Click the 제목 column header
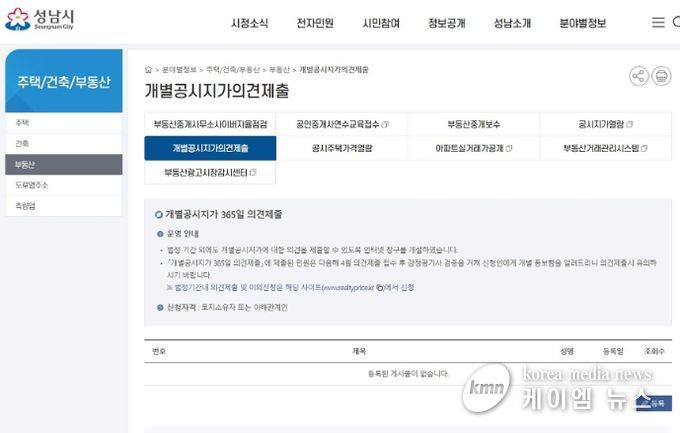 (x=359, y=351)
